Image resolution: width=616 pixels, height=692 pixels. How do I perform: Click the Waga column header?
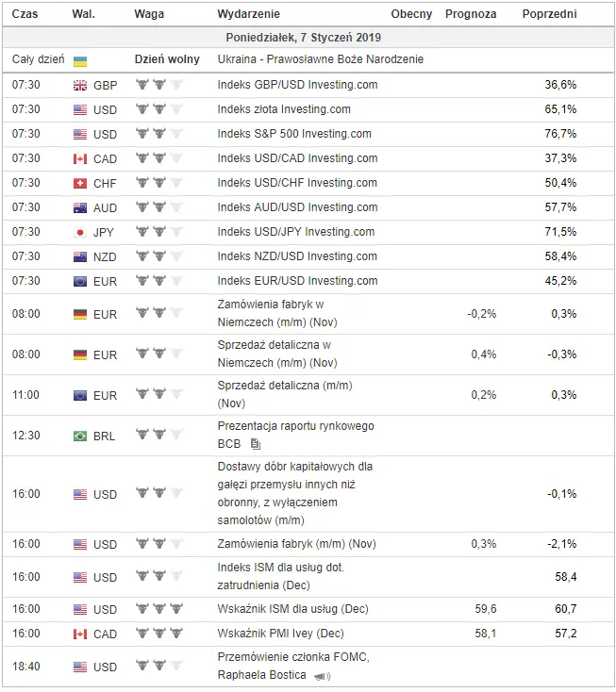149,14
